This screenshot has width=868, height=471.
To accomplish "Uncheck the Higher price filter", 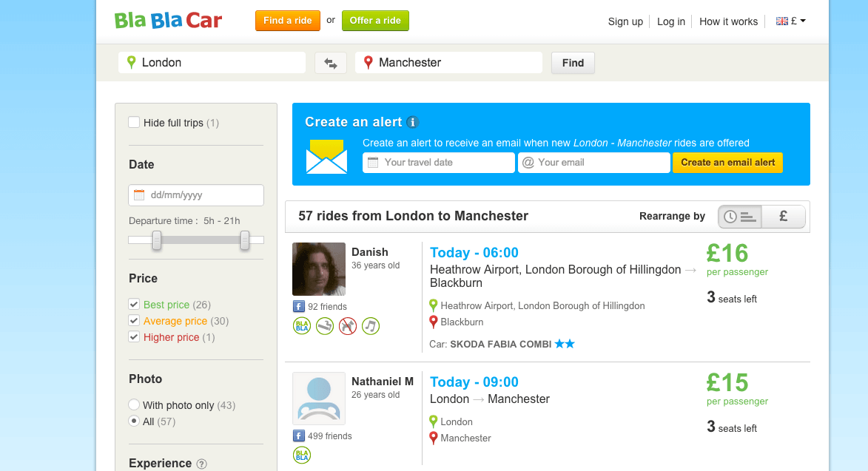I will 134,336.
